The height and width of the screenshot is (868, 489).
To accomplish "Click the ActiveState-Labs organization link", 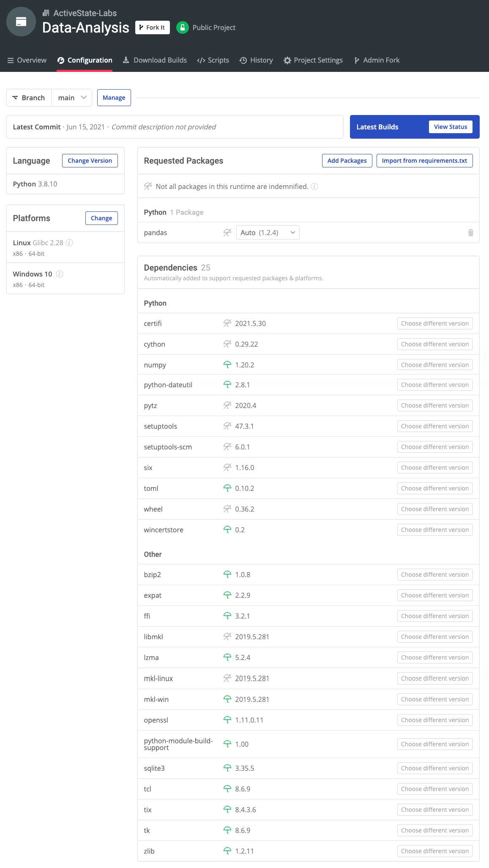I will coord(85,13).
